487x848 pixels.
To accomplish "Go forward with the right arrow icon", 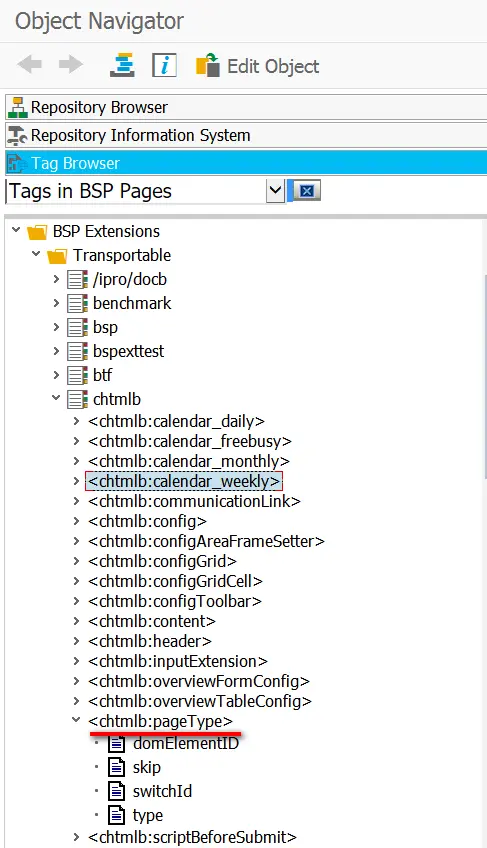I will click(71, 64).
